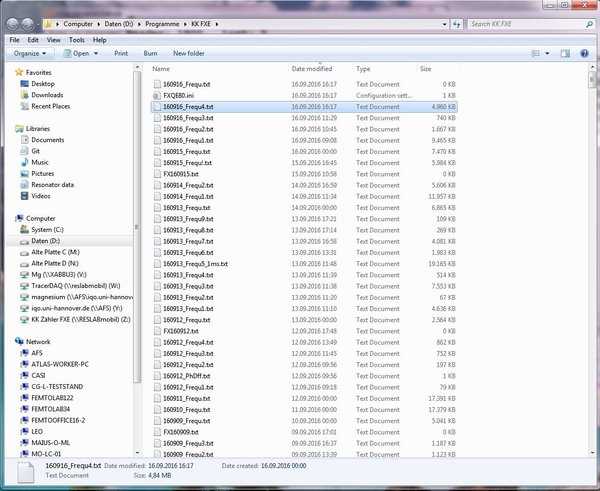
Task: Open the Organize dropdown
Action: tap(30, 54)
